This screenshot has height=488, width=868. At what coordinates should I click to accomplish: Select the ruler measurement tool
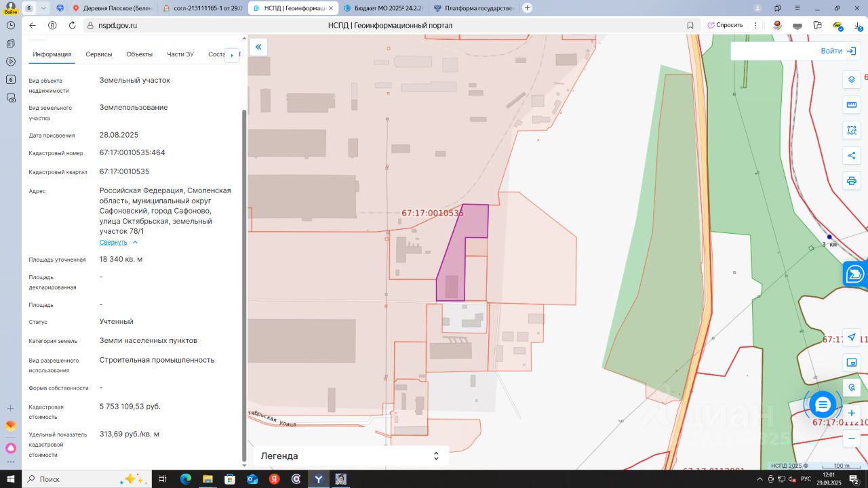tap(852, 105)
